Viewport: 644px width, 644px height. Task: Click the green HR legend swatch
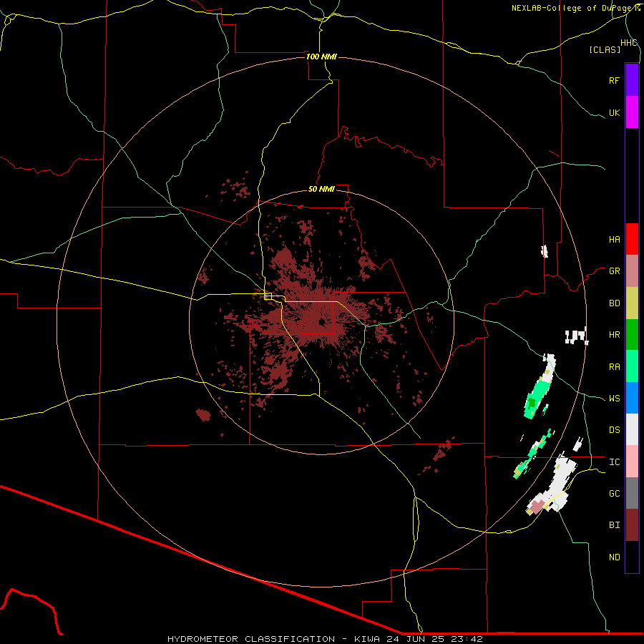tap(632, 335)
